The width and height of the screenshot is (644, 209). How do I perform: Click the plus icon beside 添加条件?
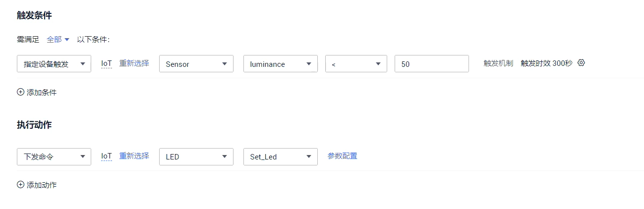[x=20, y=92]
